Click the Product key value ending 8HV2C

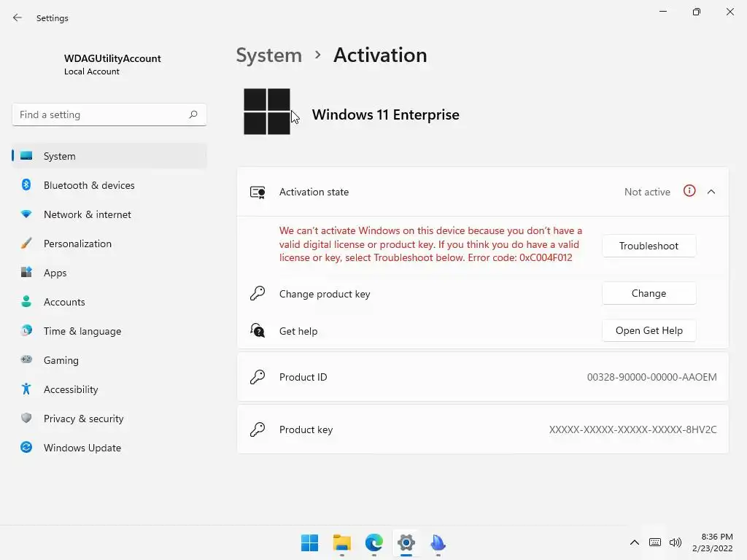click(632, 429)
